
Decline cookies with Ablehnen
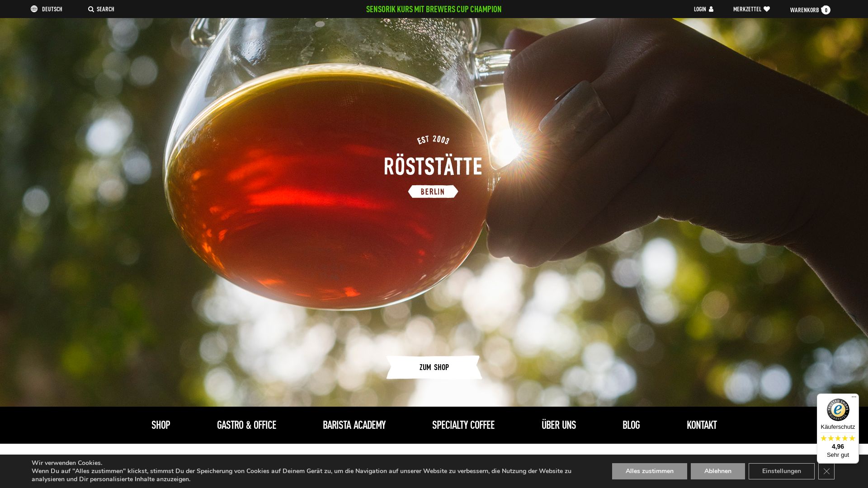718,471
